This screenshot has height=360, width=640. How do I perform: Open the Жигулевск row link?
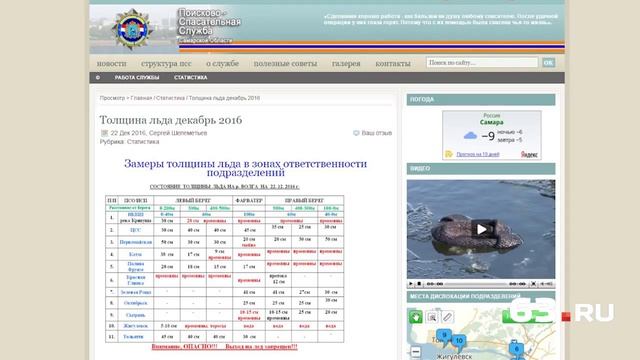136,326
